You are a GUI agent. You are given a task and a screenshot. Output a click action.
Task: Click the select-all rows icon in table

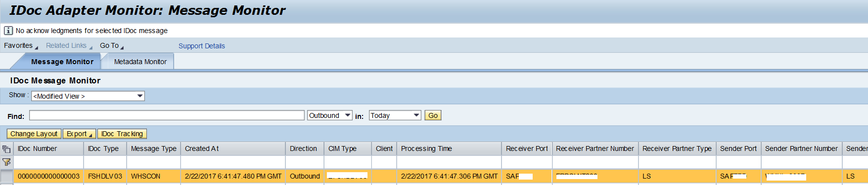(x=6, y=149)
